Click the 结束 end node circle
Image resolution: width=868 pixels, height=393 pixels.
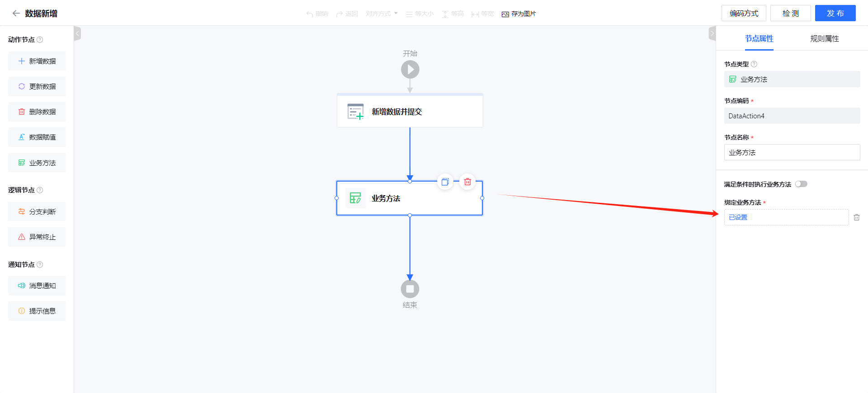click(x=410, y=289)
